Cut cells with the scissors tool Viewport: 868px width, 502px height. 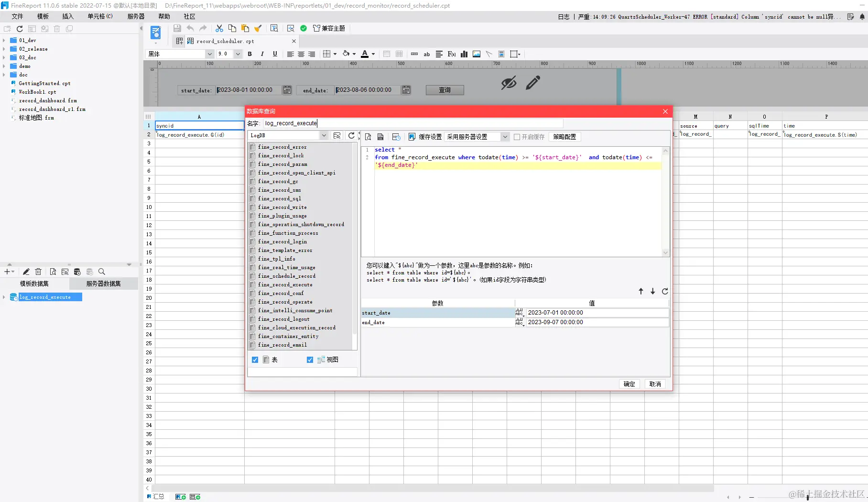click(x=219, y=28)
